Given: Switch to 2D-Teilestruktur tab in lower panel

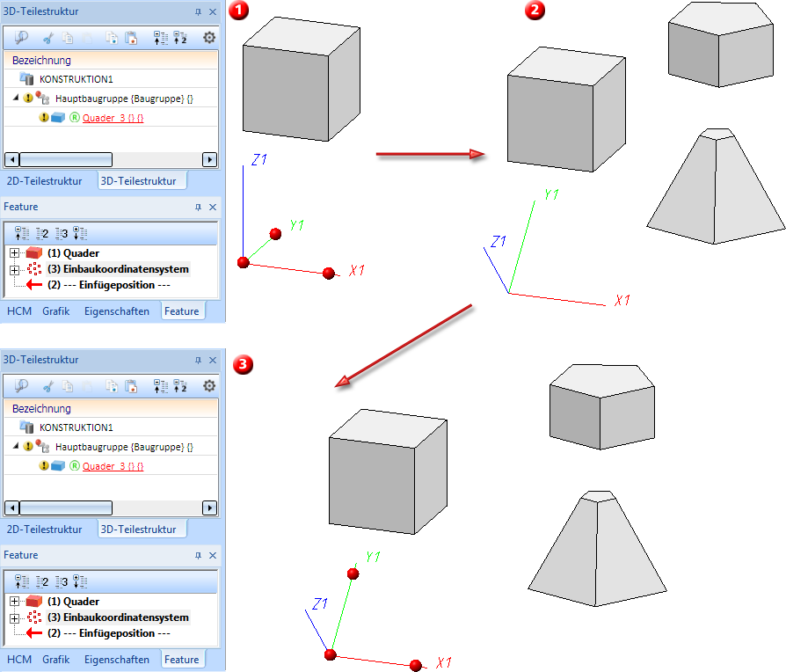Looking at the screenshot, I should [44, 530].
